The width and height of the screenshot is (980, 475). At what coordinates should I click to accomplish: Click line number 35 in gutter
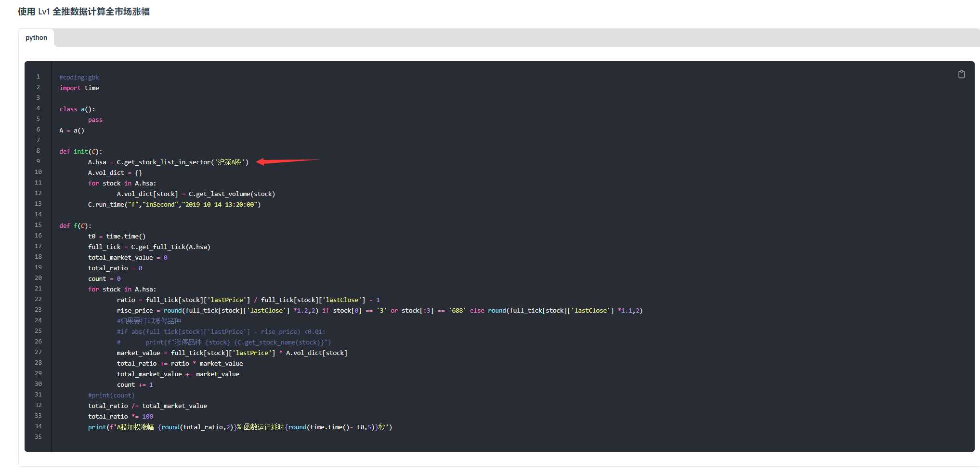pyautogui.click(x=38, y=436)
